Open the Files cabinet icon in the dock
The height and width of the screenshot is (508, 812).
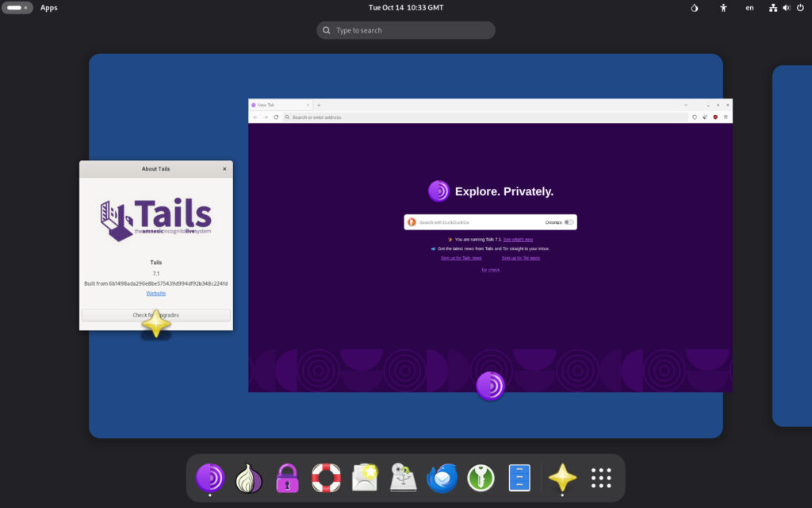pyautogui.click(x=519, y=477)
